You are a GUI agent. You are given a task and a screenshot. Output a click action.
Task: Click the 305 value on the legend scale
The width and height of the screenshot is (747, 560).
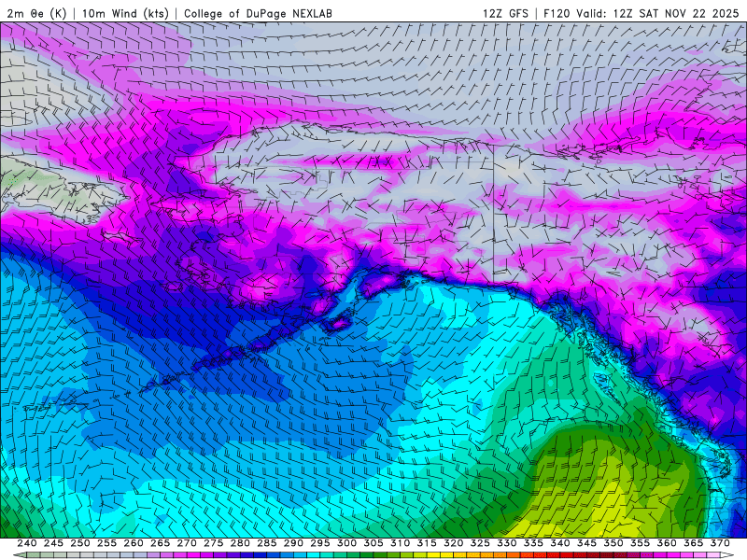373,543
